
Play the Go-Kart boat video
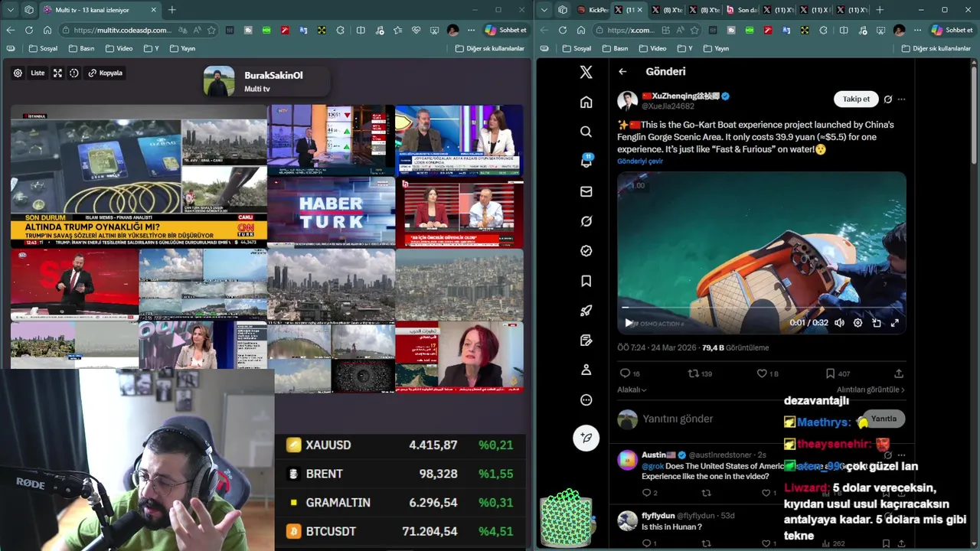tap(629, 323)
